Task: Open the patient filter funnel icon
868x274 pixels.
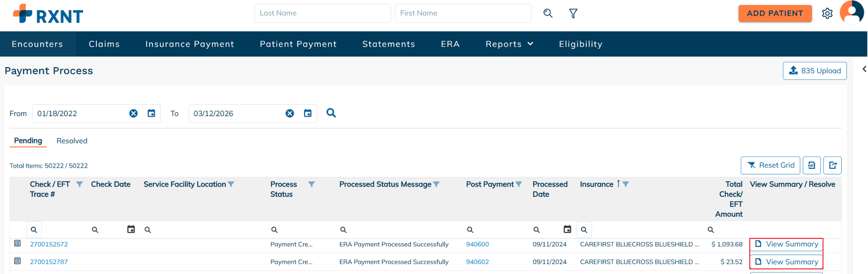Action: click(573, 14)
